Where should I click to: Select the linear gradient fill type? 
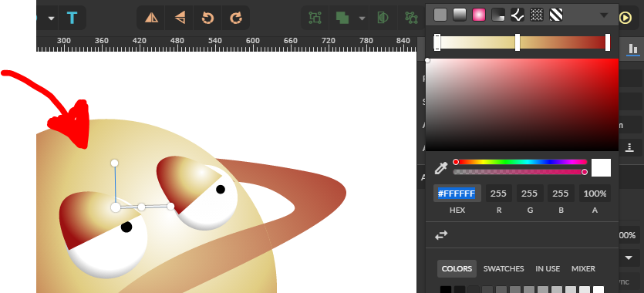460,15
